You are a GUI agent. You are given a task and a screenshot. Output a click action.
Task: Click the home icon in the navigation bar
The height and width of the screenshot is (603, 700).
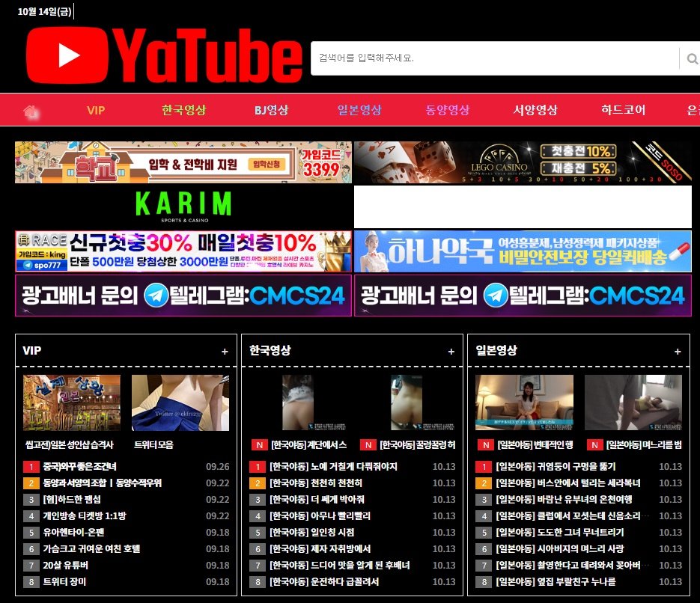click(x=31, y=111)
